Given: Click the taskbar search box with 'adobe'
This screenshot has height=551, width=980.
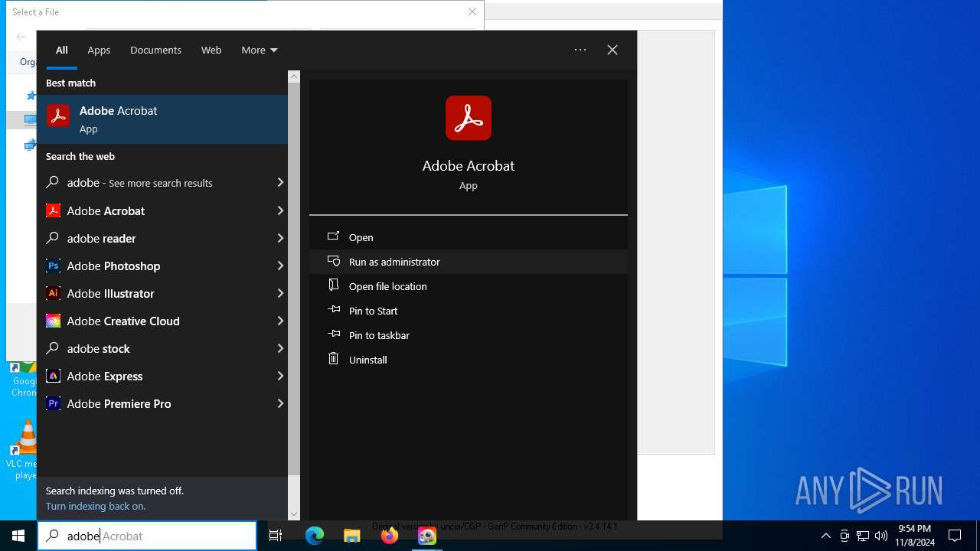Looking at the screenshot, I should coord(147,536).
